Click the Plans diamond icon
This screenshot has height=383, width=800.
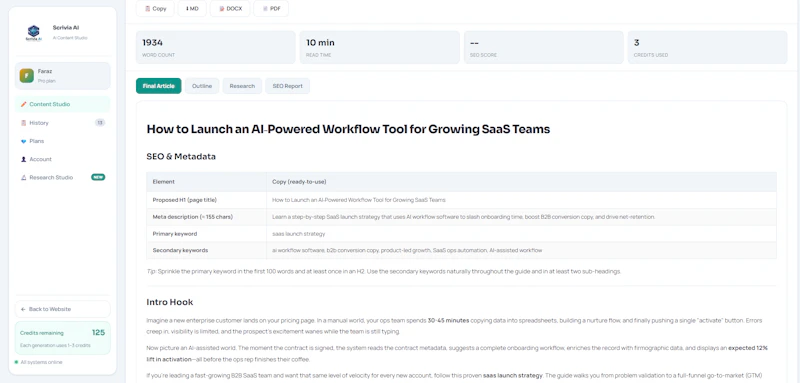(x=23, y=141)
